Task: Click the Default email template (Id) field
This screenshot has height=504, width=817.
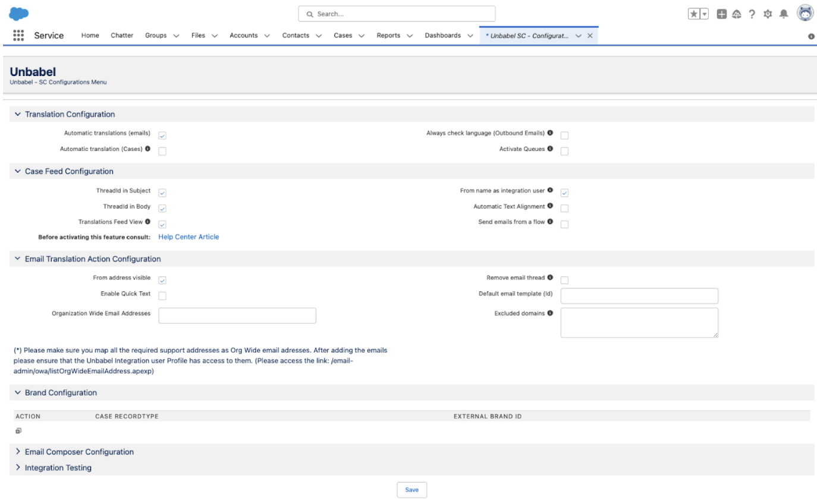Action: click(x=639, y=296)
